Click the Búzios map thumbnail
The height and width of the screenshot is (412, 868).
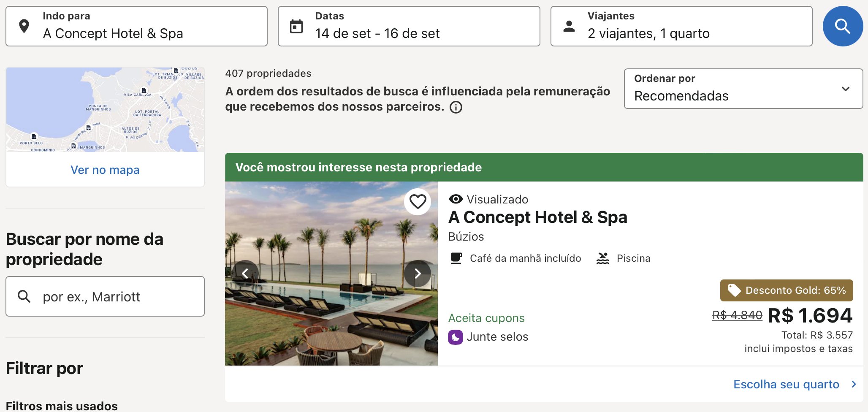(105, 109)
